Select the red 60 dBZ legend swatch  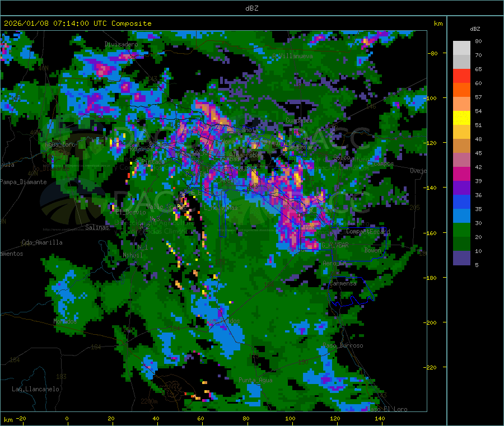(461, 76)
